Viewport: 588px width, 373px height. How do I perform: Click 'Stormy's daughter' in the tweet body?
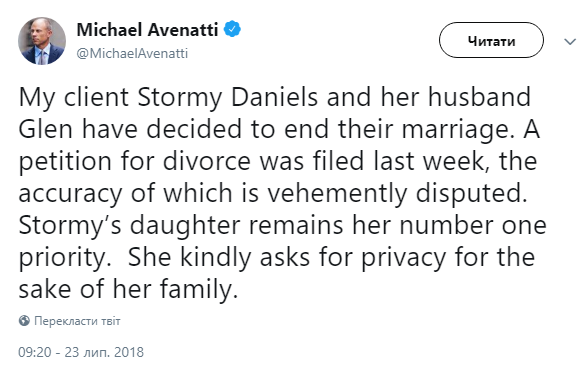(x=129, y=226)
